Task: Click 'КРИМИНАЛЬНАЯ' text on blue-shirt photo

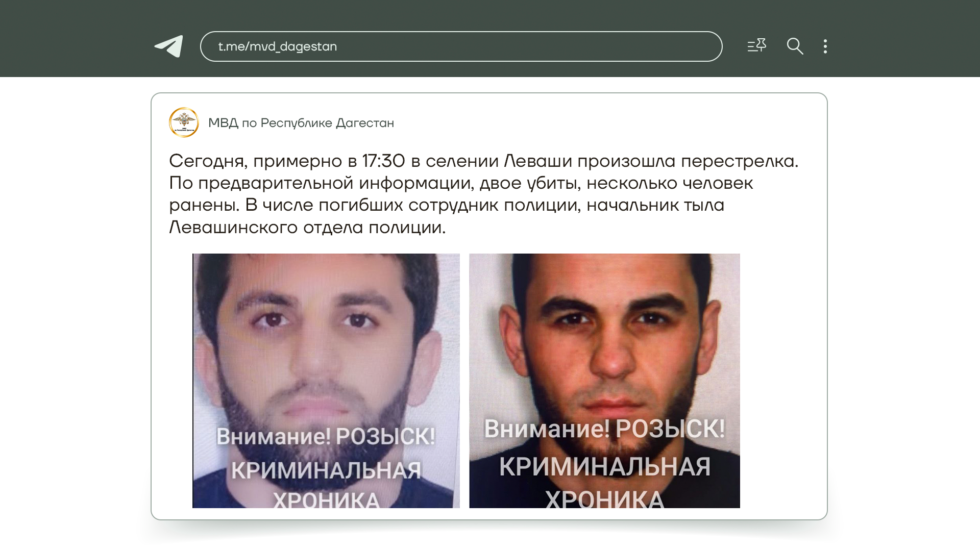Action: (x=326, y=470)
